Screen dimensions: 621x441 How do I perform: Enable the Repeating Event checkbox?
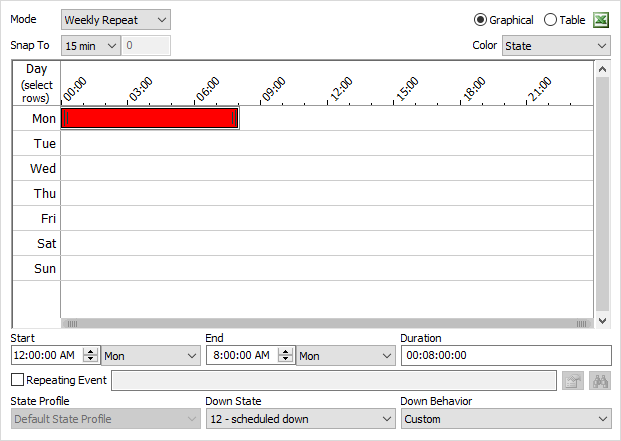click(x=17, y=380)
